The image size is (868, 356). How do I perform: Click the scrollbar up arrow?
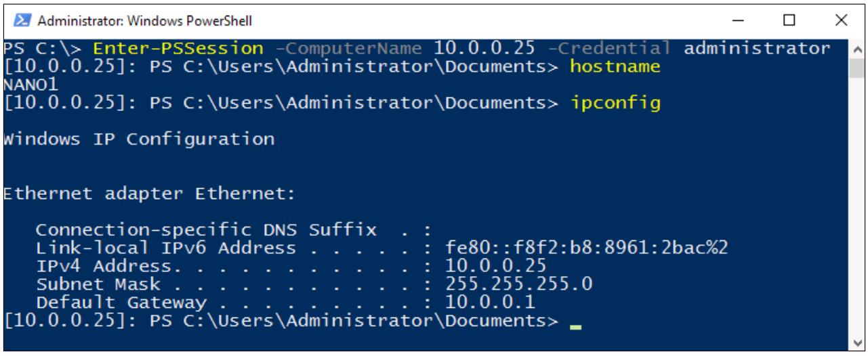(856, 50)
